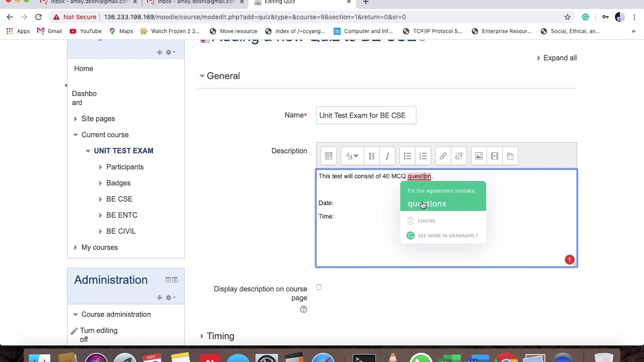The image size is (644, 362).
Task: Open paragraph styles dropdown in editor
Action: tap(352, 156)
